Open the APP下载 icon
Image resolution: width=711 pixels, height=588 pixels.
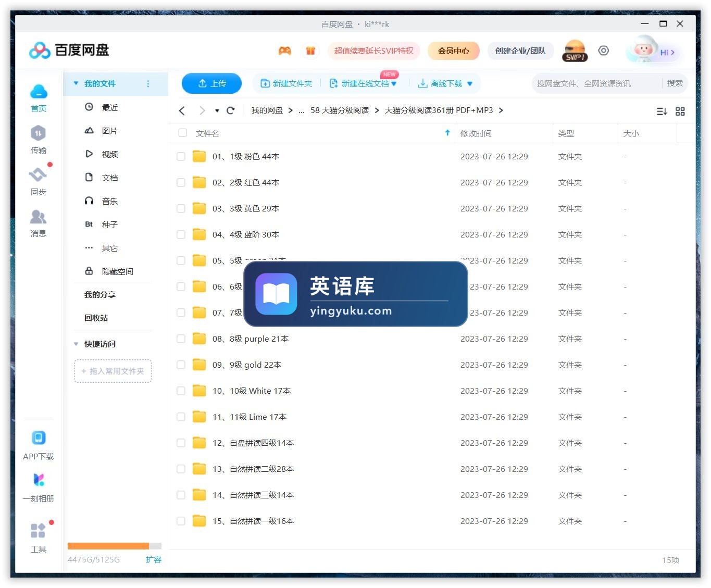(39, 437)
